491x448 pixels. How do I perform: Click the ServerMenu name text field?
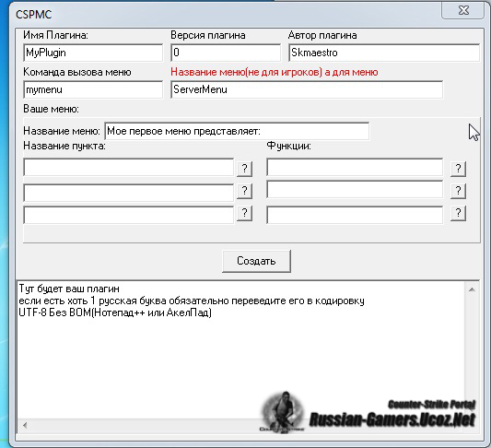tap(307, 89)
